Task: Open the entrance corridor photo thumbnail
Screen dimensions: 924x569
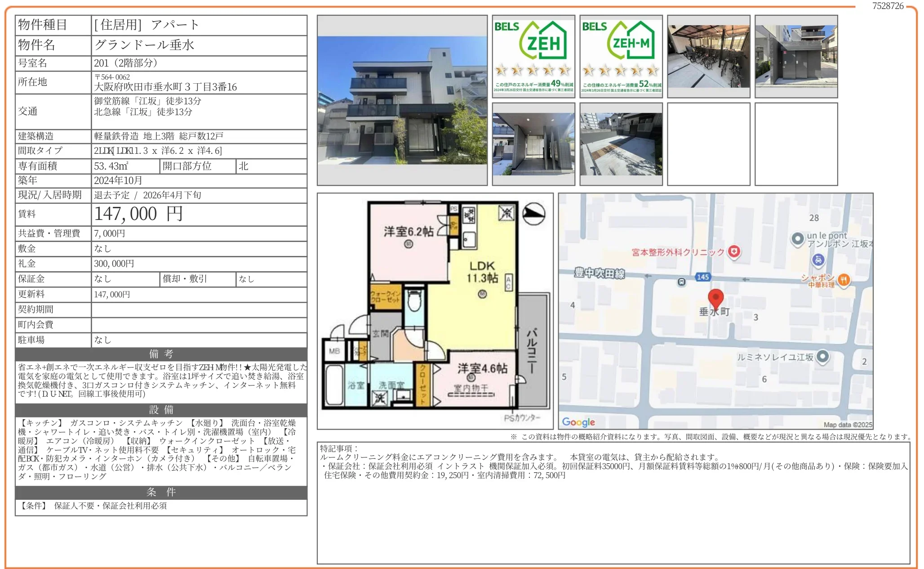Action: click(533, 144)
